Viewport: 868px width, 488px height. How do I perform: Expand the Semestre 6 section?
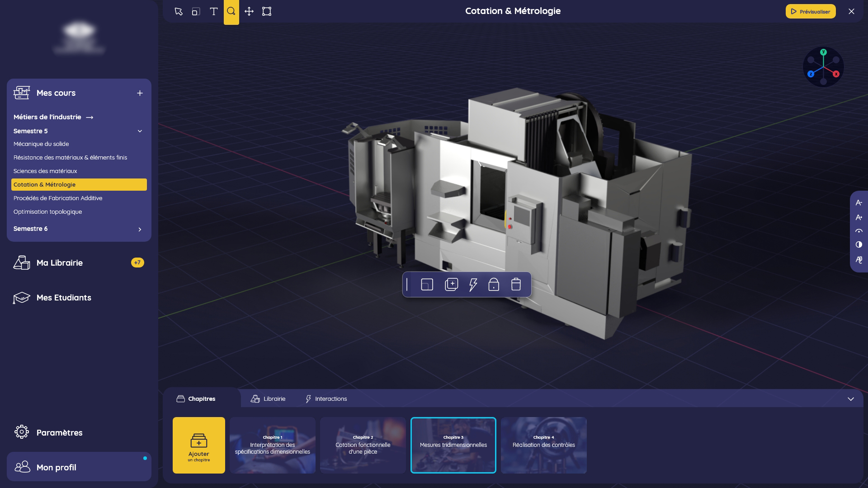click(140, 230)
